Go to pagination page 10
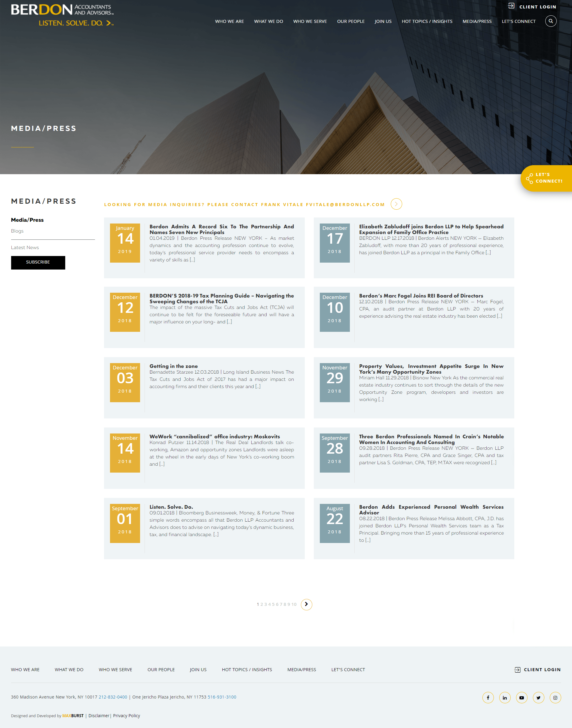This screenshot has height=728, width=572. coord(294,604)
